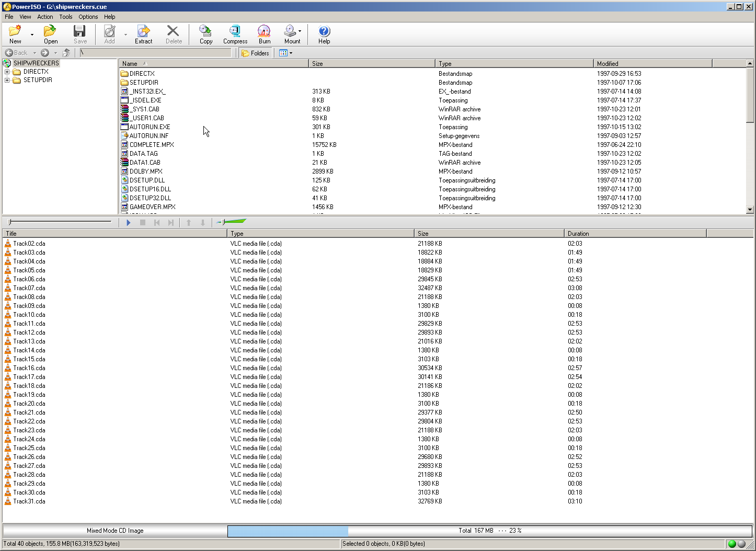Select Track07.cda audio track
This screenshot has height=551, width=756.
29,288
